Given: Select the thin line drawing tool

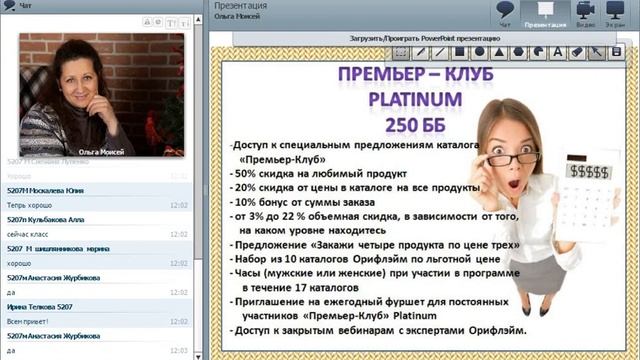Looking at the screenshot, I should (440, 53).
